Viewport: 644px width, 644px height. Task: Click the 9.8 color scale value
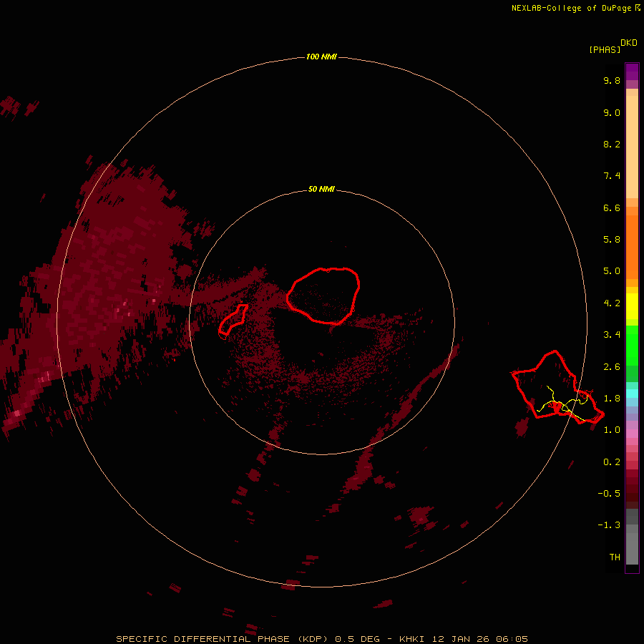[x=612, y=80]
